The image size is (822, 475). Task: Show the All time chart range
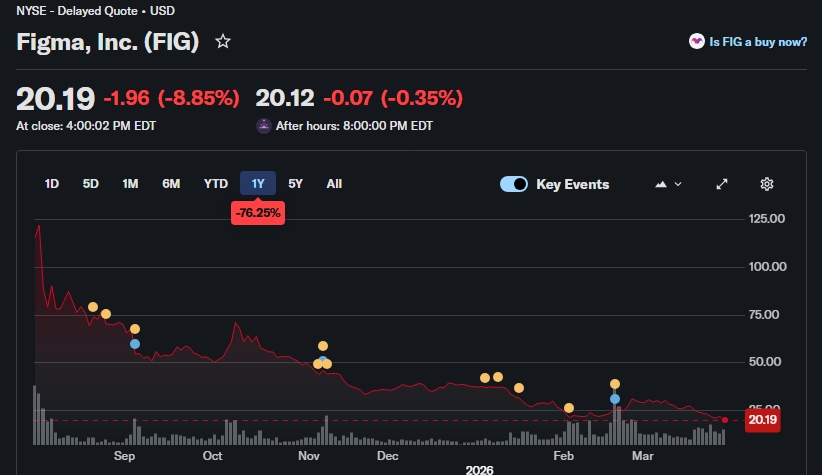click(334, 183)
